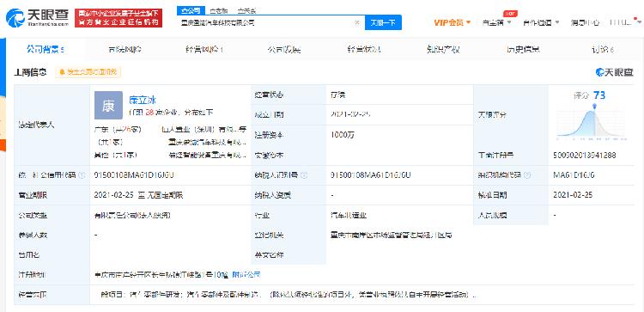
Task: Click the Tianyancha watermark logo above the score
Action: [x=614, y=72]
